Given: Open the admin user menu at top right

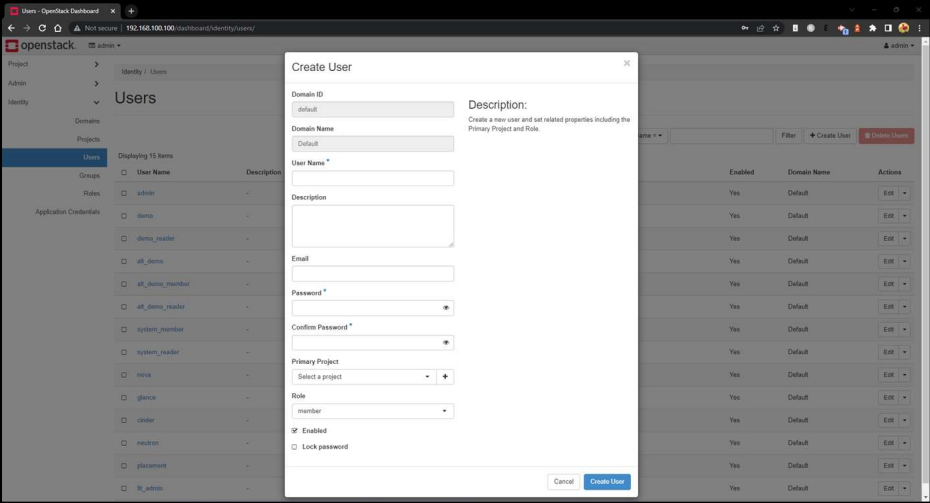Looking at the screenshot, I should 899,46.
